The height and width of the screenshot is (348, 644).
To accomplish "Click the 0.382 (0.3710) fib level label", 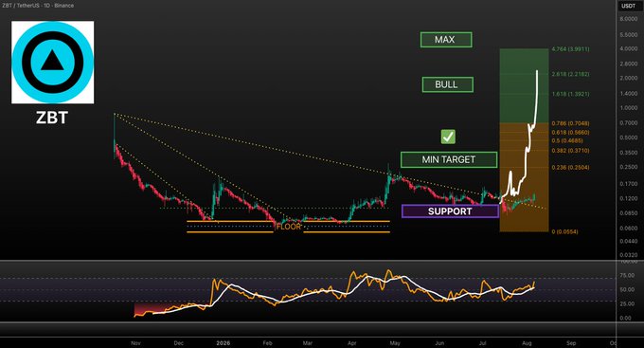I will point(570,151).
